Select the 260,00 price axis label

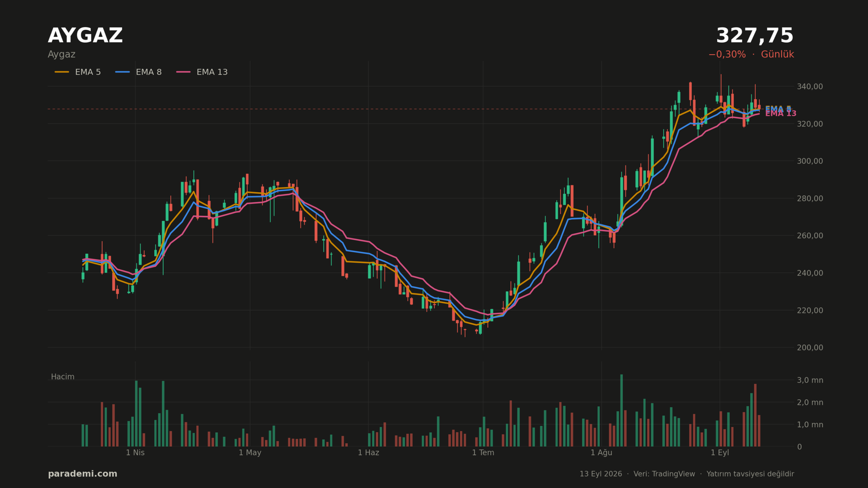coord(809,236)
